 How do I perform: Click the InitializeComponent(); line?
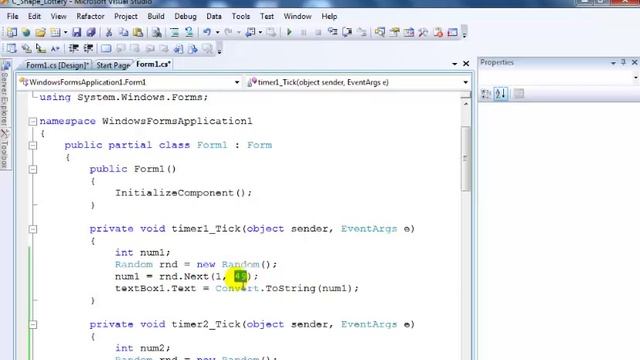pyautogui.click(x=184, y=193)
